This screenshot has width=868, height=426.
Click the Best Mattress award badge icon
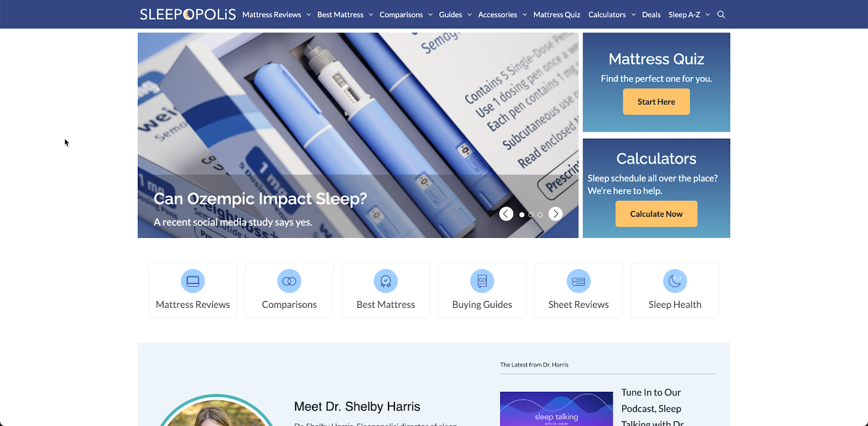tap(386, 281)
